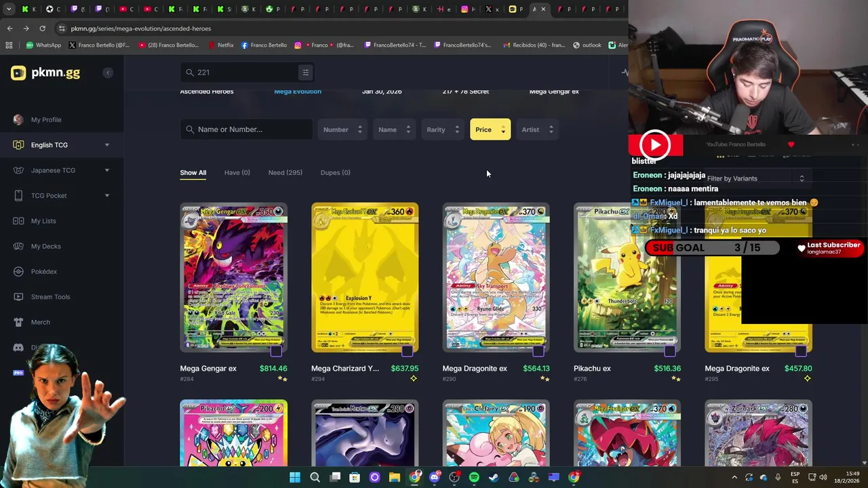This screenshot has height=488, width=868.
Task: Open the OBS Studio taskbar icon
Action: point(454,477)
